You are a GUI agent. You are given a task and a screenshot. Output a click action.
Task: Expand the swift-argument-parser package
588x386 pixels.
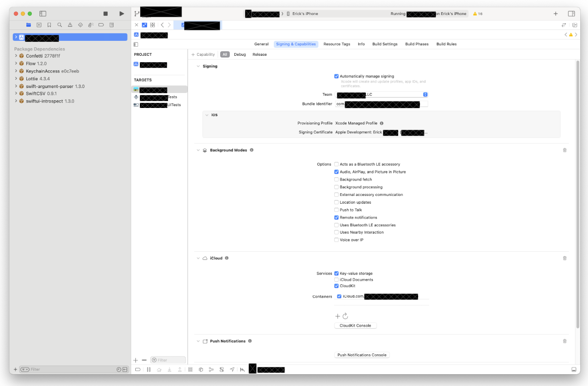[16, 86]
